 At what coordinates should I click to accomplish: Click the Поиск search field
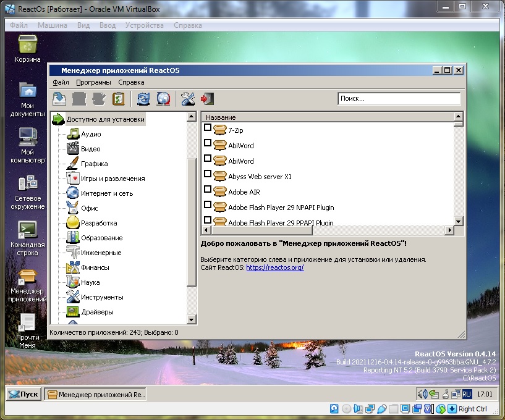coord(399,99)
